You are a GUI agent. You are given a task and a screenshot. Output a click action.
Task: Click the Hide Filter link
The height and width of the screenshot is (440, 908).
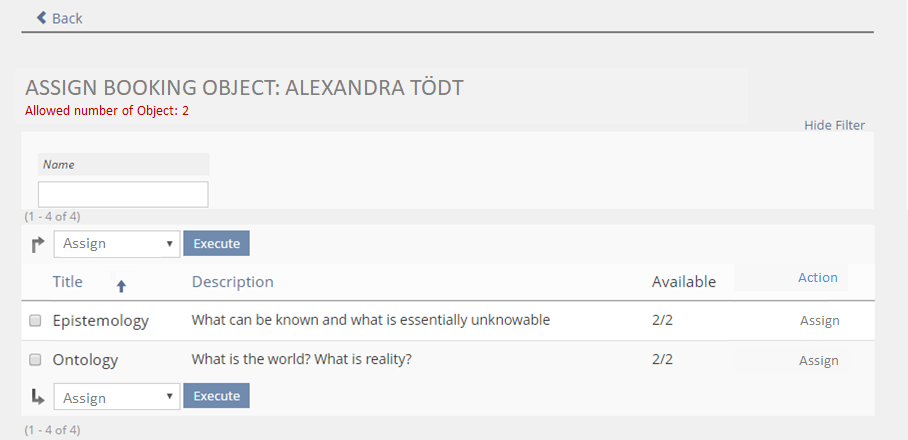click(834, 125)
